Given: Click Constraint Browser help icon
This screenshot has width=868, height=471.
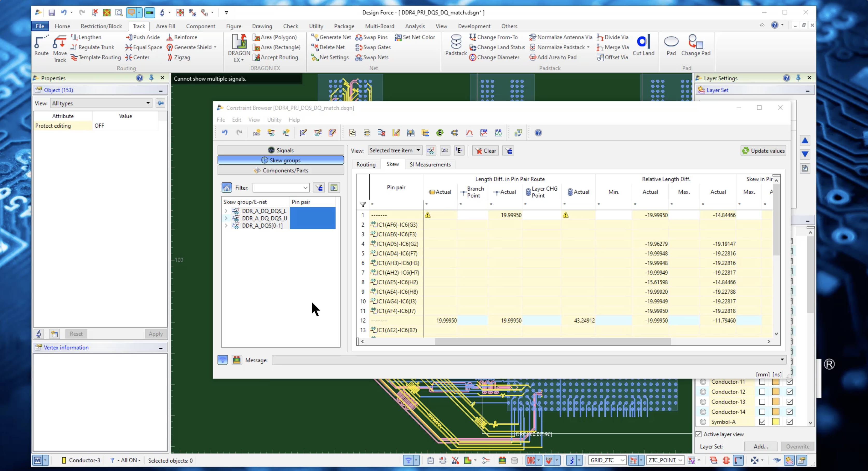Looking at the screenshot, I should [538, 133].
